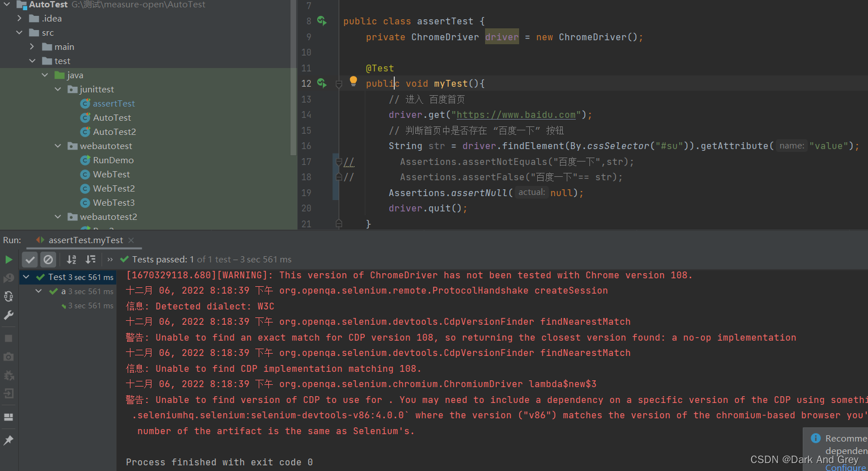Screen dimensions: 868x471
Task: Collapse the java source folder
Action: [x=45, y=75]
